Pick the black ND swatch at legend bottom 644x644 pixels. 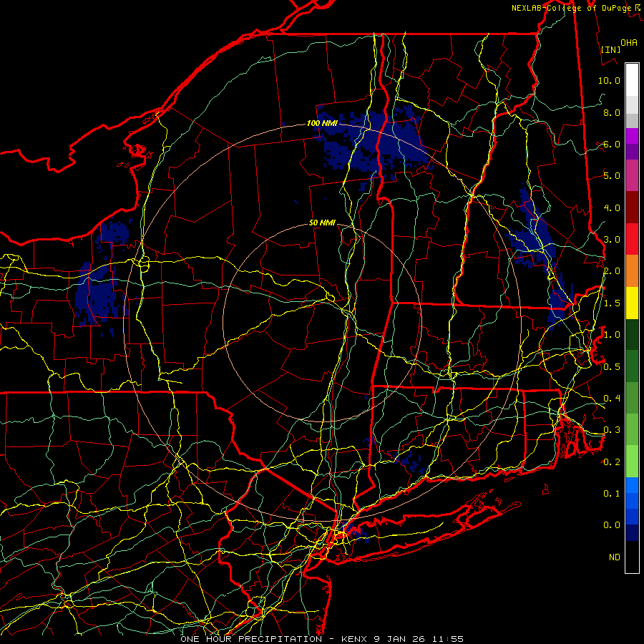(632, 557)
